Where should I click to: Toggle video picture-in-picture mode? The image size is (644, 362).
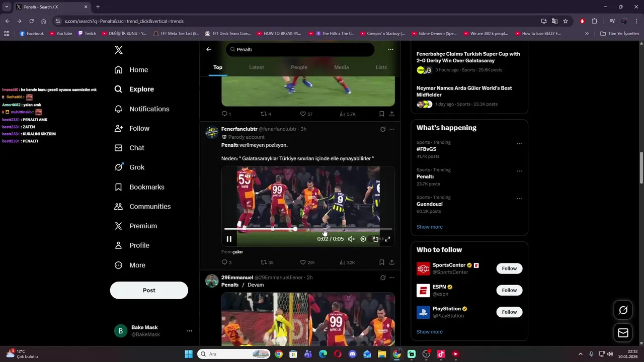[x=375, y=239]
